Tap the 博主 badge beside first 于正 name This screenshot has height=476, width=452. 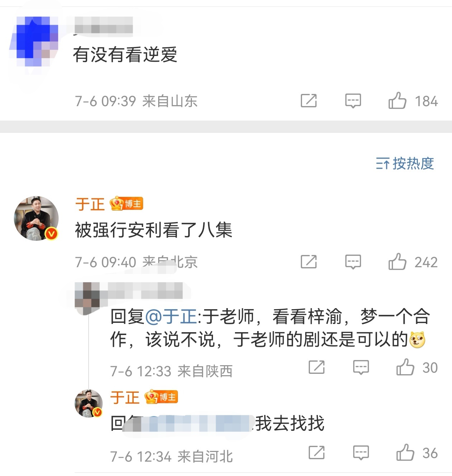point(127,204)
